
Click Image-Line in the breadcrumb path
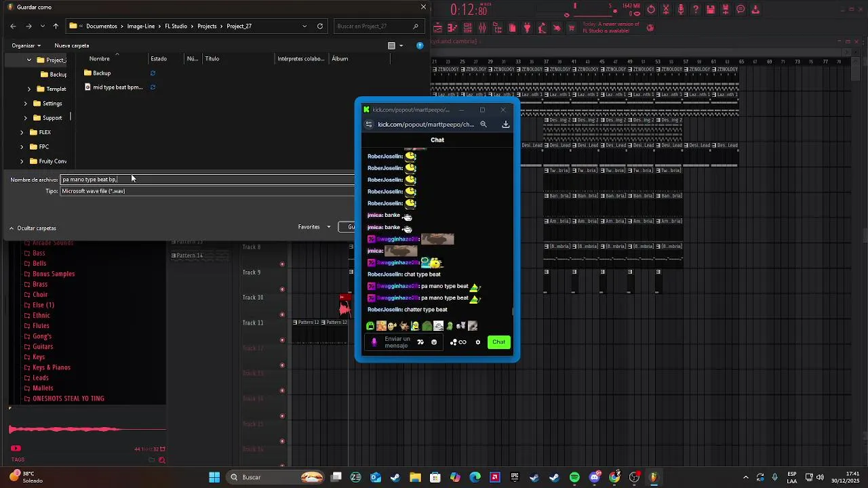tap(141, 26)
